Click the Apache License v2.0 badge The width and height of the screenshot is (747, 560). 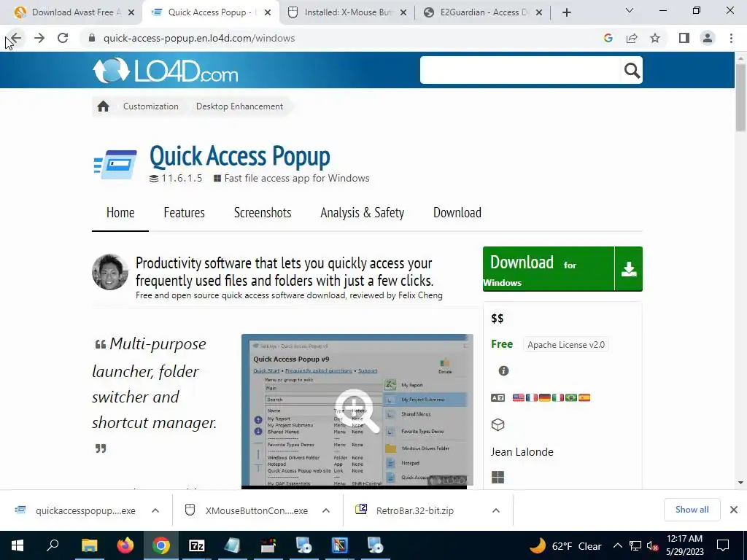566,345
